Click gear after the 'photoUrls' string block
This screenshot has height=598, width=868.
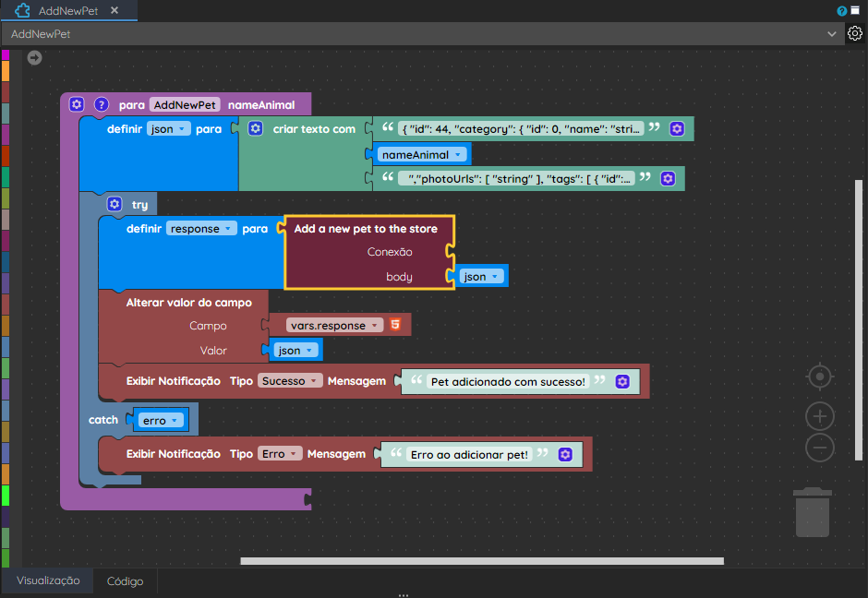669,178
